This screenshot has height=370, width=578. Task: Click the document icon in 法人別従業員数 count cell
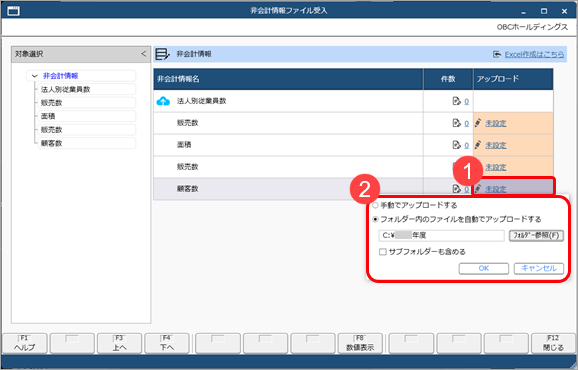(456, 101)
